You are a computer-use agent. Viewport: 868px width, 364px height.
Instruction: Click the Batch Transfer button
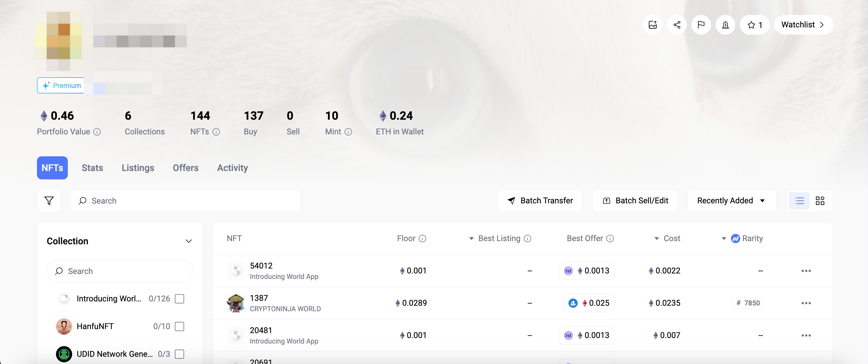[x=539, y=201]
